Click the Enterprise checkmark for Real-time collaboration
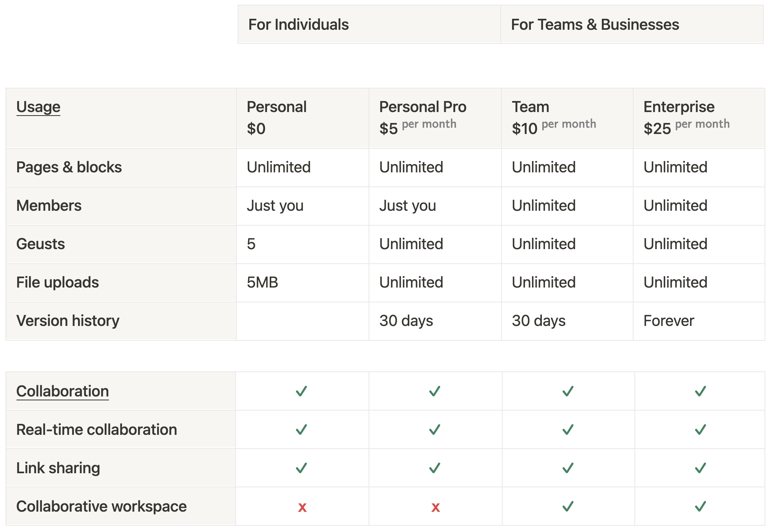The image size is (781, 532). pos(700,429)
